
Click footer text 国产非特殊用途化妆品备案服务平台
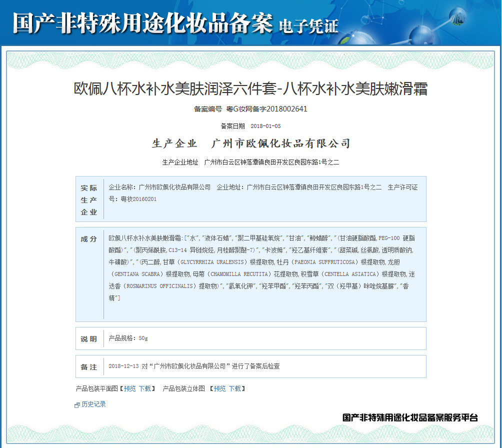tap(410, 417)
